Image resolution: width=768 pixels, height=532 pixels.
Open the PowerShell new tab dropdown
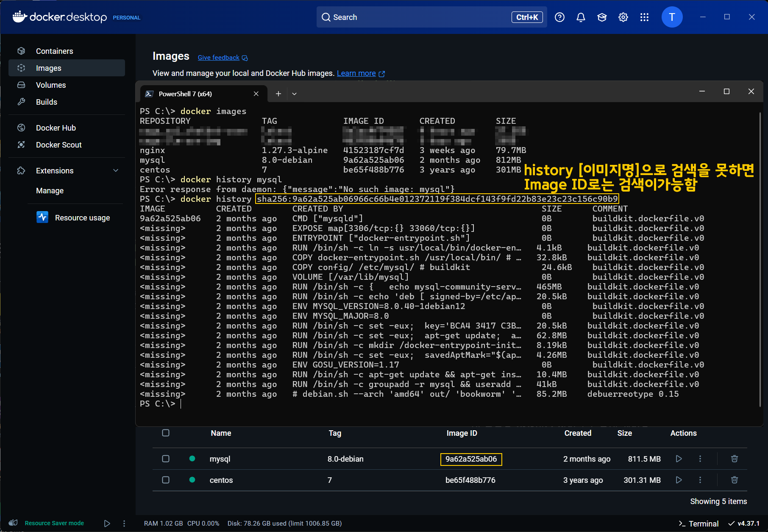(294, 94)
